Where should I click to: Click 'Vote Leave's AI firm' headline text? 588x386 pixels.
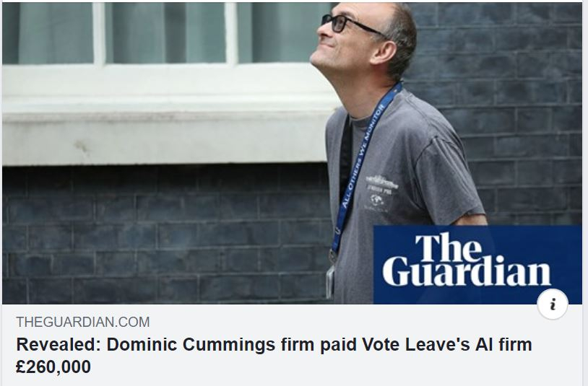pyautogui.click(x=446, y=344)
